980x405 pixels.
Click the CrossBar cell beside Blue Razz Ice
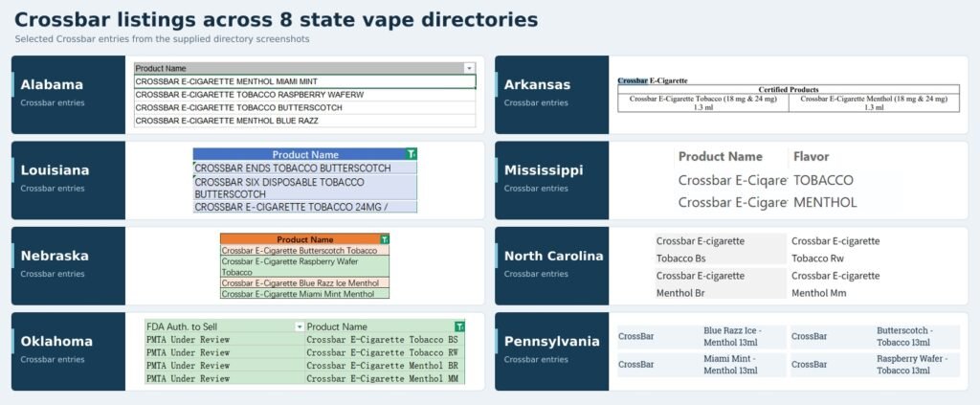click(x=635, y=336)
